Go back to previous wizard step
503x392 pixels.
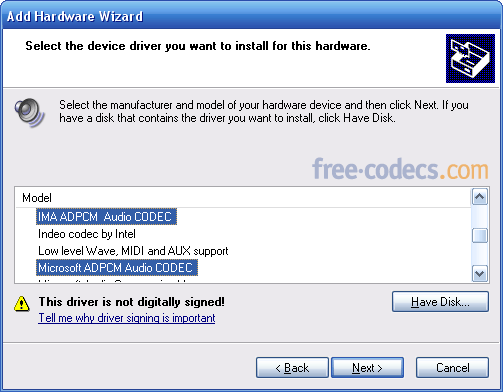[292, 368]
